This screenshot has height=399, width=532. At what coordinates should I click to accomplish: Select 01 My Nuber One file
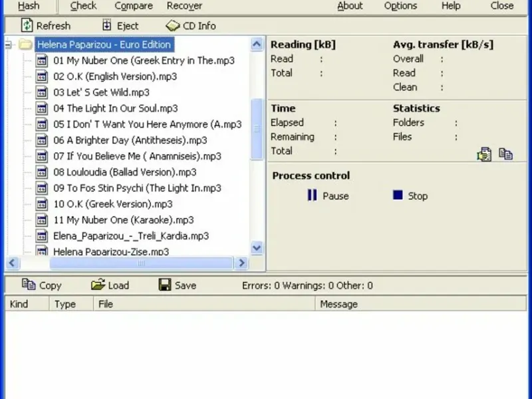[x=144, y=61]
